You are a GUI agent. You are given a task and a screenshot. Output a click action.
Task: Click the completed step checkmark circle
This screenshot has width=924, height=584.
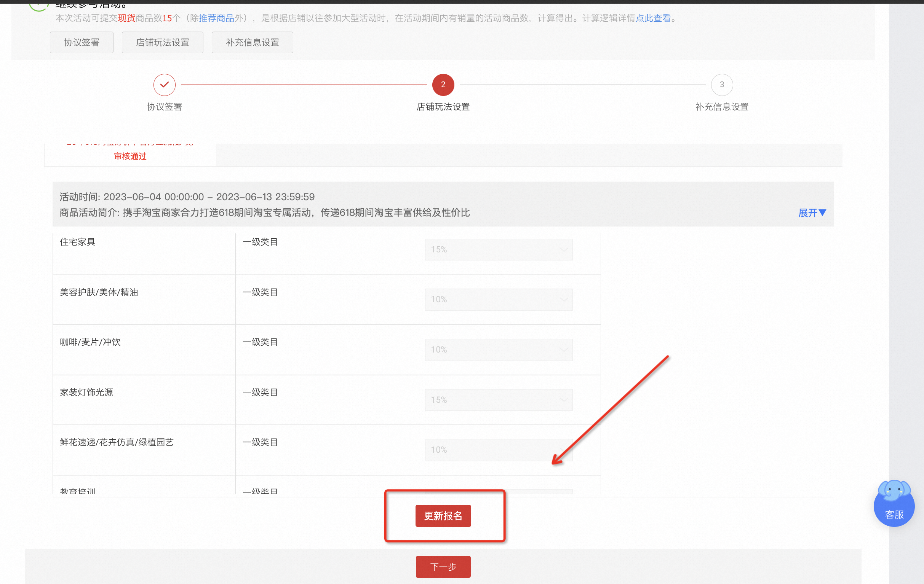point(164,85)
